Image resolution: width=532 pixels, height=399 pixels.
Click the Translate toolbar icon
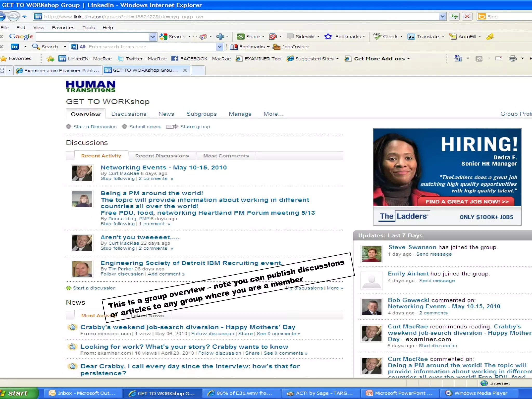pos(411,37)
